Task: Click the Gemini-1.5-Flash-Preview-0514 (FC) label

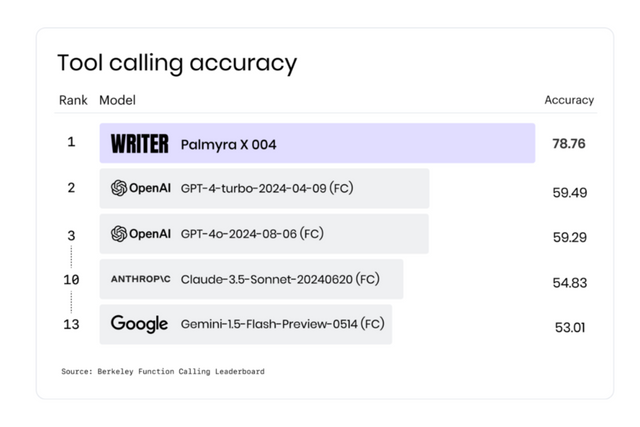Action: tap(282, 324)
